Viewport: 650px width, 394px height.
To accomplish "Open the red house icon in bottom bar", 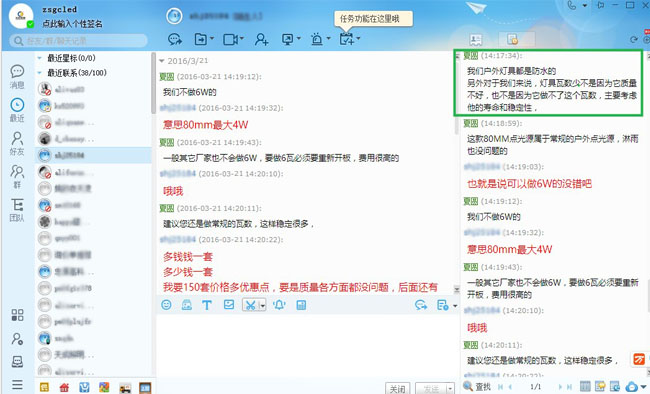I will pyautogui.click(x=64, y=387).
